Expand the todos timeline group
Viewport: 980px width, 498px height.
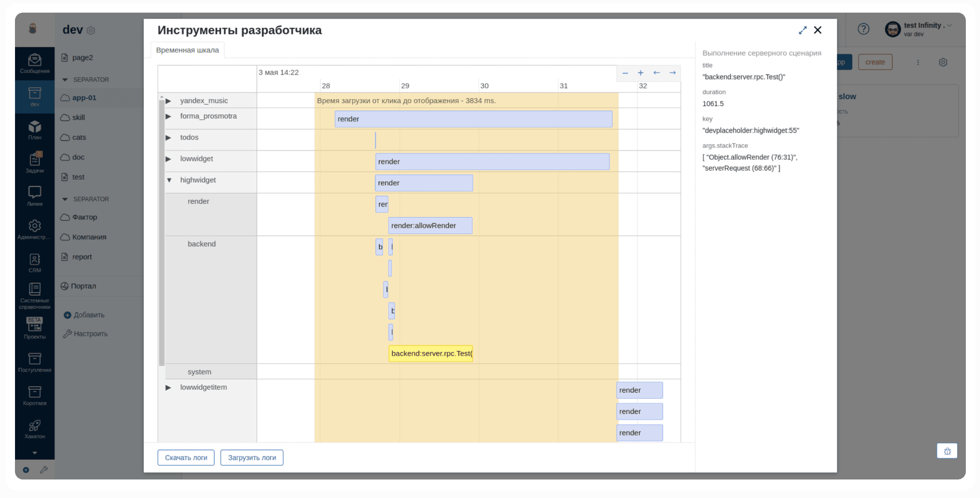[x=169, y=138]
